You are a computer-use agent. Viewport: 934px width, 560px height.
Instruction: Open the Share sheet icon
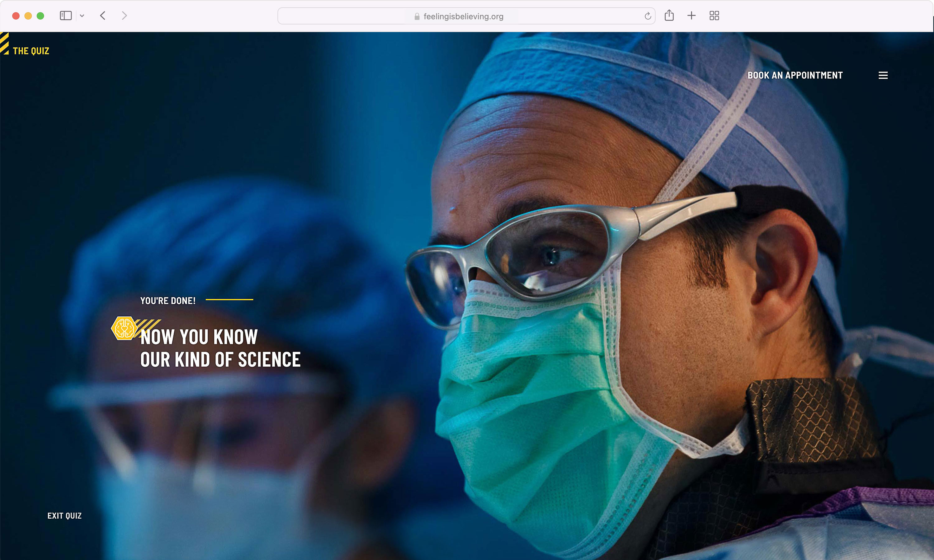tap(669, 16)
